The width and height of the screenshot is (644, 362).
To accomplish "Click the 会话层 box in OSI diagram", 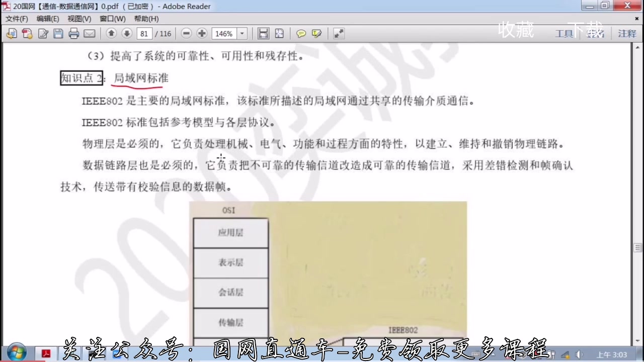I will 231,293.
